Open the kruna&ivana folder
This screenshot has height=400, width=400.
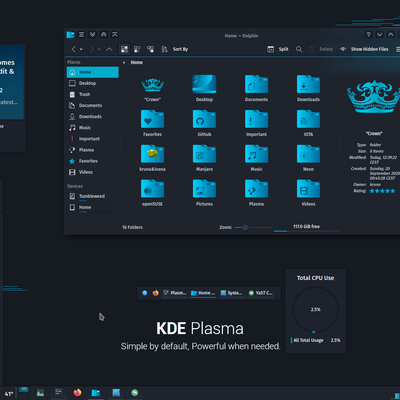tap(152, 154)
